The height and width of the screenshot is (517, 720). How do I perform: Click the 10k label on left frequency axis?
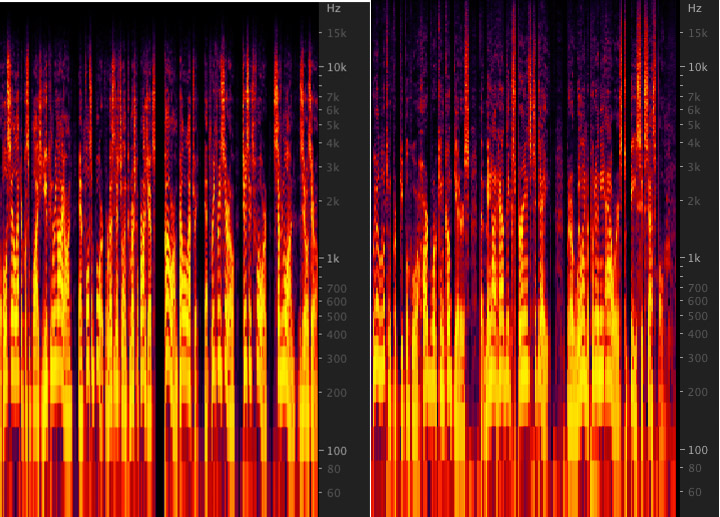pos(334,67)
